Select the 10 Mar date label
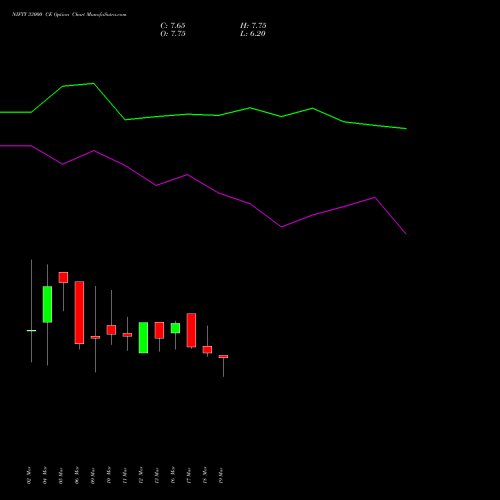 (109, 475)
